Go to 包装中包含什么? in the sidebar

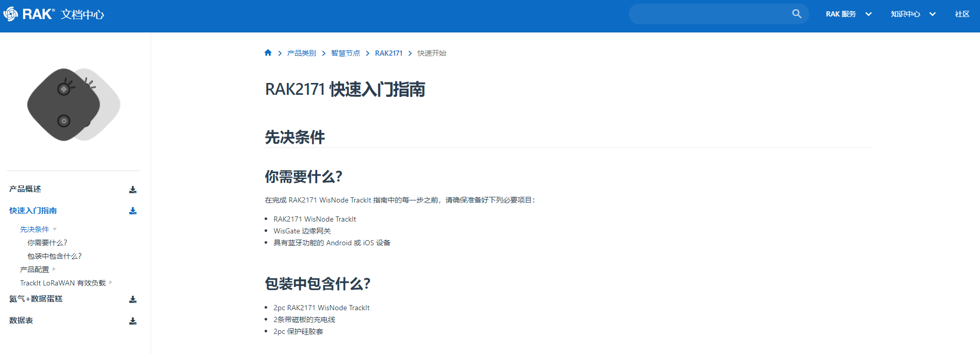[x=54, y=256]
